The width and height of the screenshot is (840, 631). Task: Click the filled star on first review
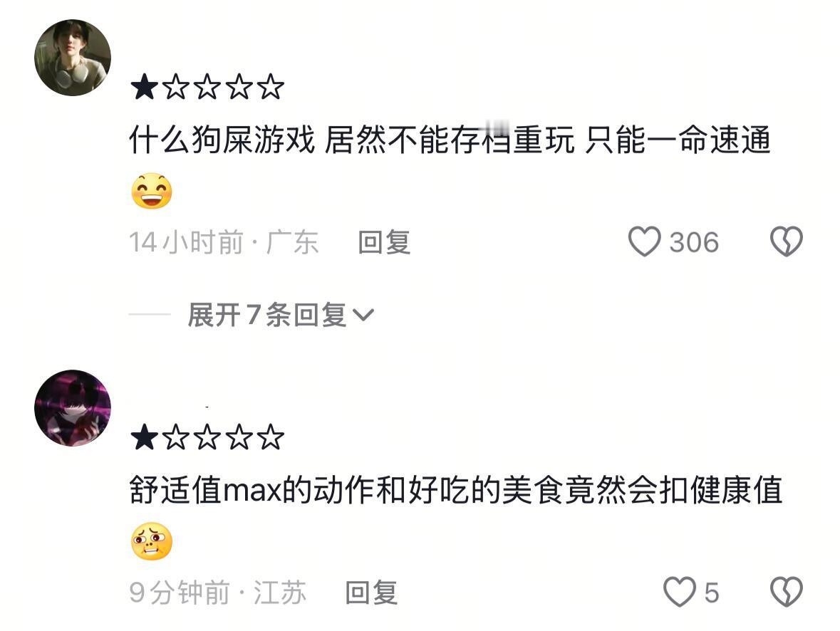click(x=144, y=88)
